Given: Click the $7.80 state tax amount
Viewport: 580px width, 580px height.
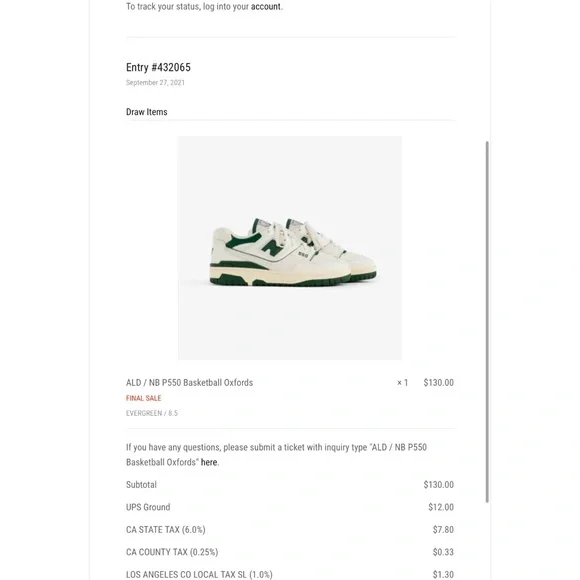Looking at the screenshot, I should coord(443,530).
